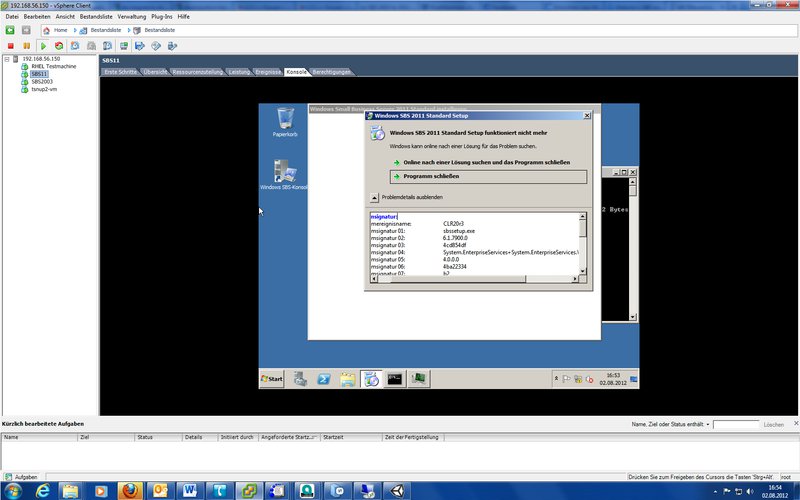
Task: Click the command prompt icon in VM taskbar
Action: (x=395, y=379)
